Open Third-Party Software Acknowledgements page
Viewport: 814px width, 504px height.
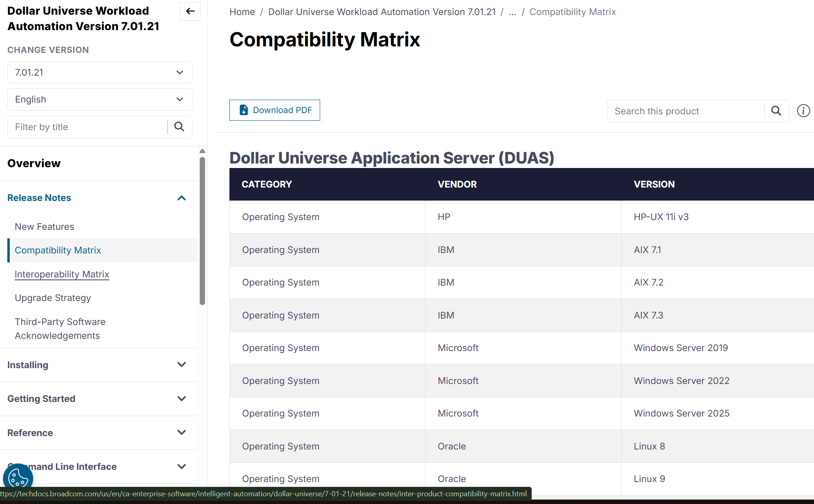[x=60, y=329]
